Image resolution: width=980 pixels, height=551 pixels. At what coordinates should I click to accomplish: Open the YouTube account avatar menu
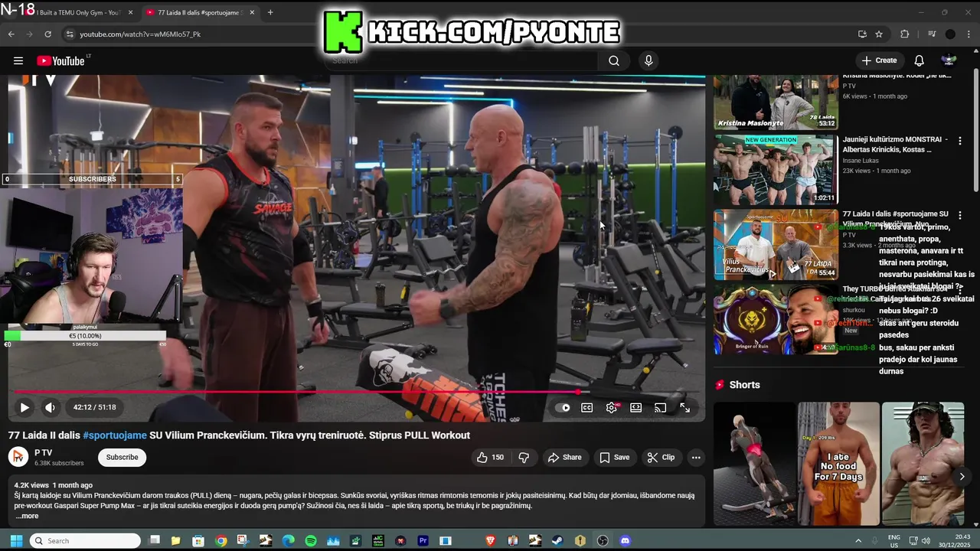[949, 60]
